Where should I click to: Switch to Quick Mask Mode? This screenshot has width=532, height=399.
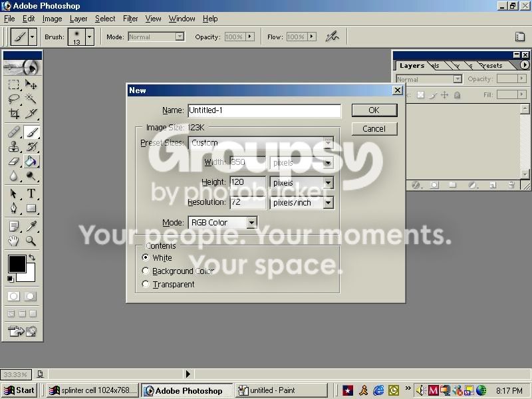pyautogui.click(x=30, y=296)
